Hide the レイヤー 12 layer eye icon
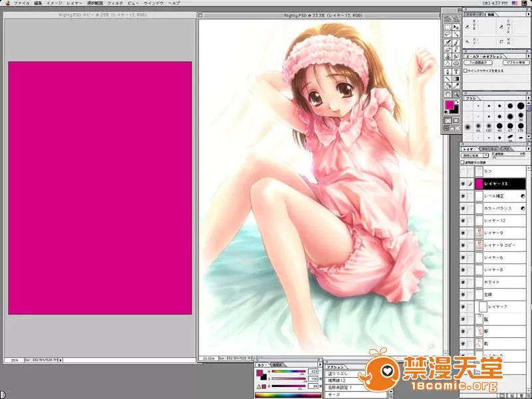This screenshot has width=532, height=399. tap(464, 220)
